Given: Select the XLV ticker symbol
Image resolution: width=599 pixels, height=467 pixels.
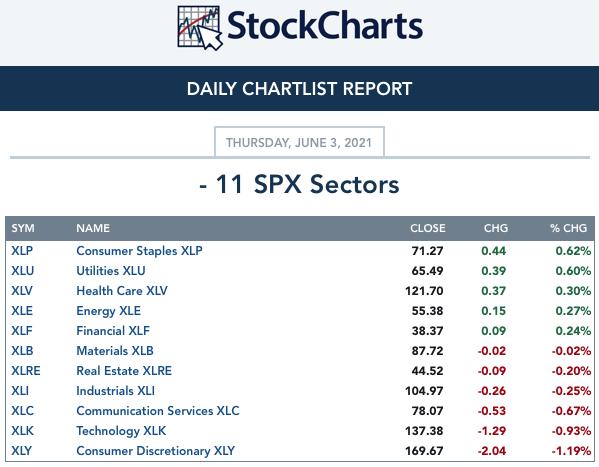Looking at the screenshot, I should tap(22, 290).
